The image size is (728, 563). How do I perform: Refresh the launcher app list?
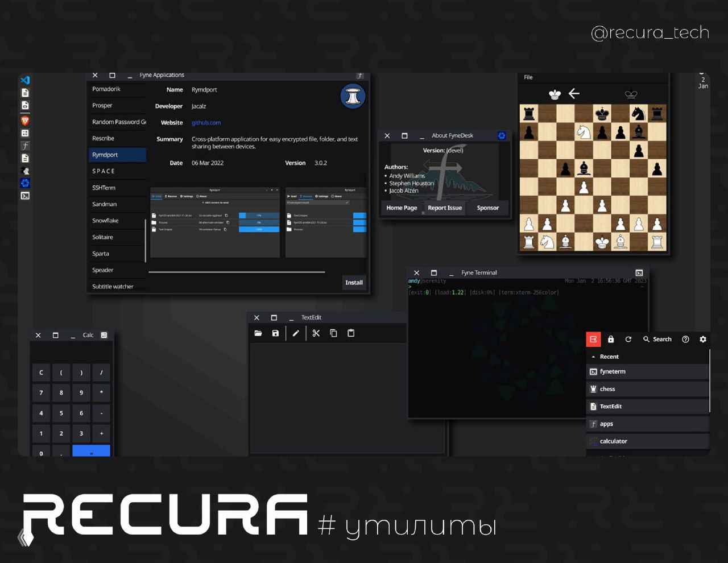pos(628,339)
